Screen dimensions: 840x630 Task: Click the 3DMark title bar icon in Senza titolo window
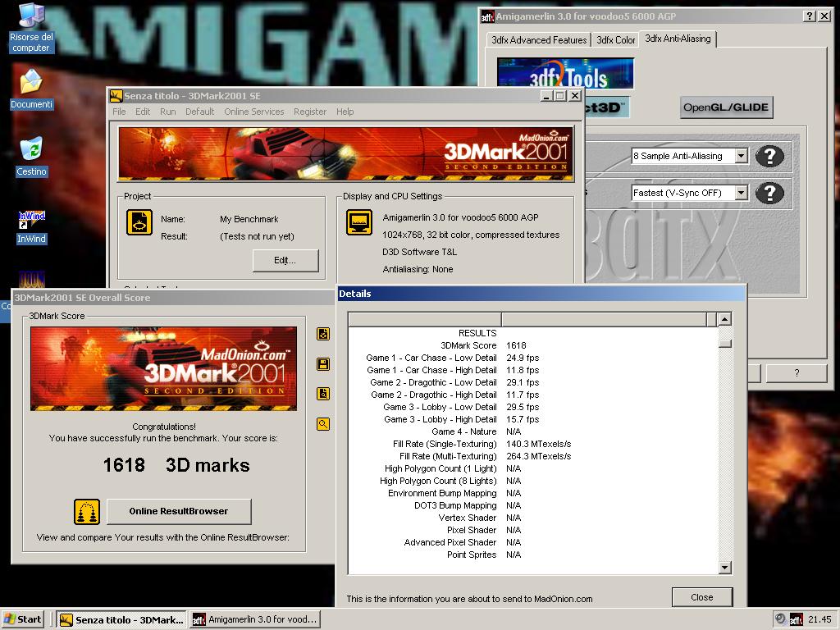[x=116, y=96]
